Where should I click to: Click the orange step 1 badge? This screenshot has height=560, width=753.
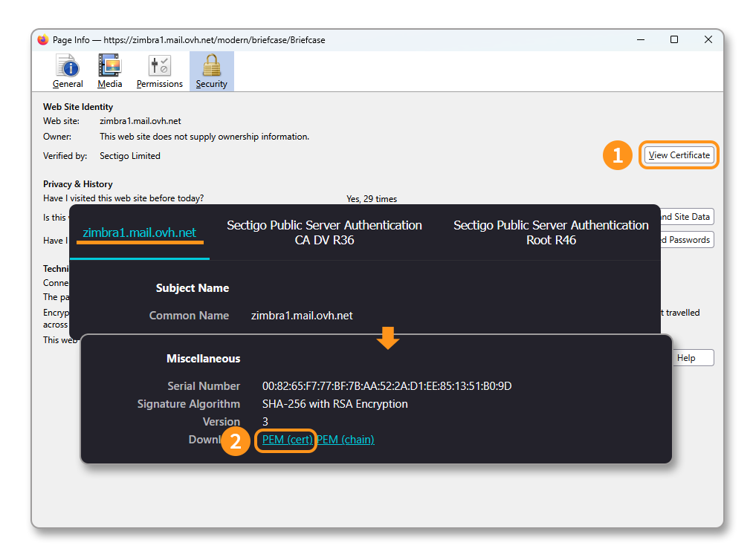(617, 156)
